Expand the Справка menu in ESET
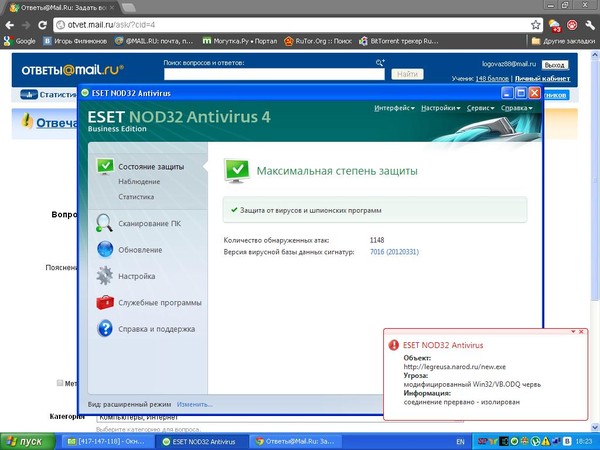Viewport: 600px width, 450px height. tap(517, 108)
